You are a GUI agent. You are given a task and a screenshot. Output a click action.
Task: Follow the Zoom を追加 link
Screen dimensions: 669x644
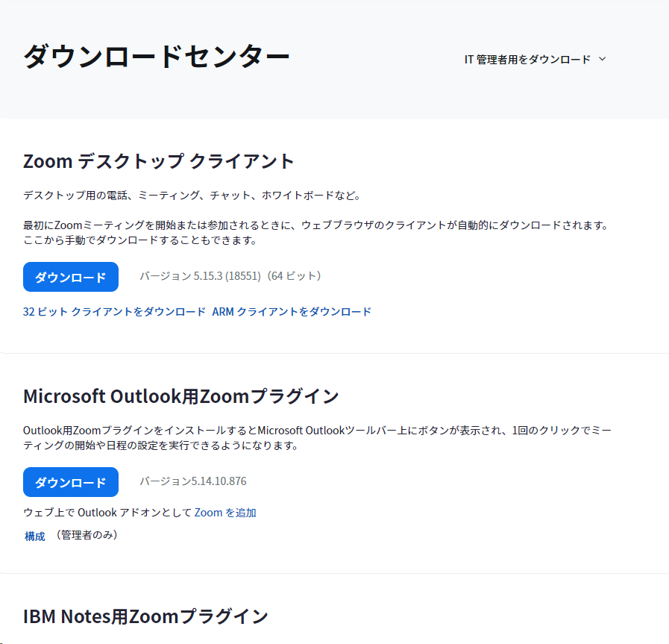(x=225, y=513)
